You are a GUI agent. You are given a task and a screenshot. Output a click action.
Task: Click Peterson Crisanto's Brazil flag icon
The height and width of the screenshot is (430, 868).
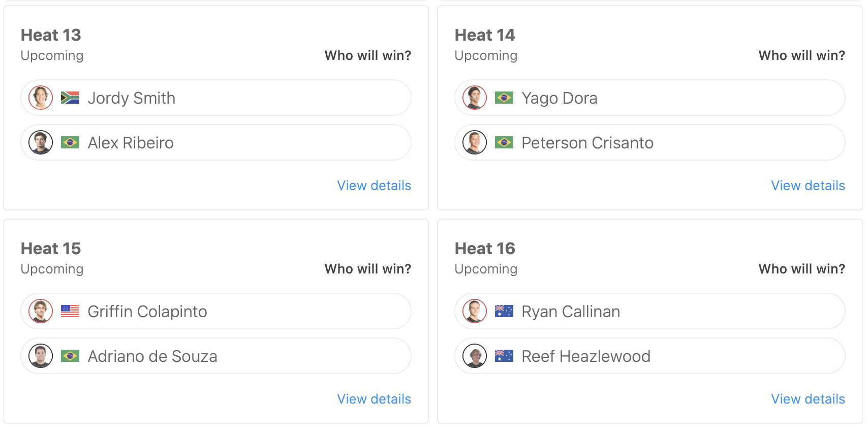(504, 142)
